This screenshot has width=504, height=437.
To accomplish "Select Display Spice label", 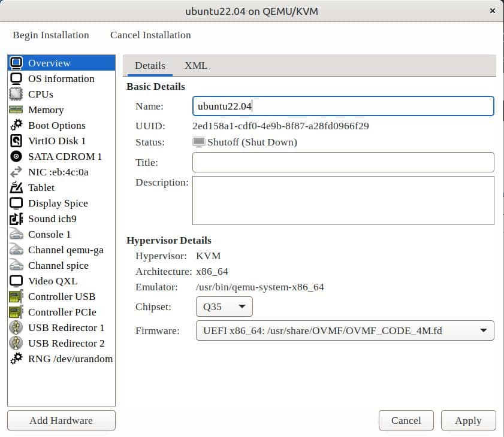I will 58,204.
